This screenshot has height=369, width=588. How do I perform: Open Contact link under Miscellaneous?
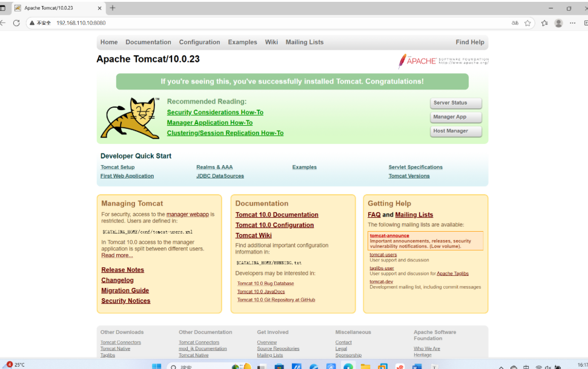tap(343, 342)
